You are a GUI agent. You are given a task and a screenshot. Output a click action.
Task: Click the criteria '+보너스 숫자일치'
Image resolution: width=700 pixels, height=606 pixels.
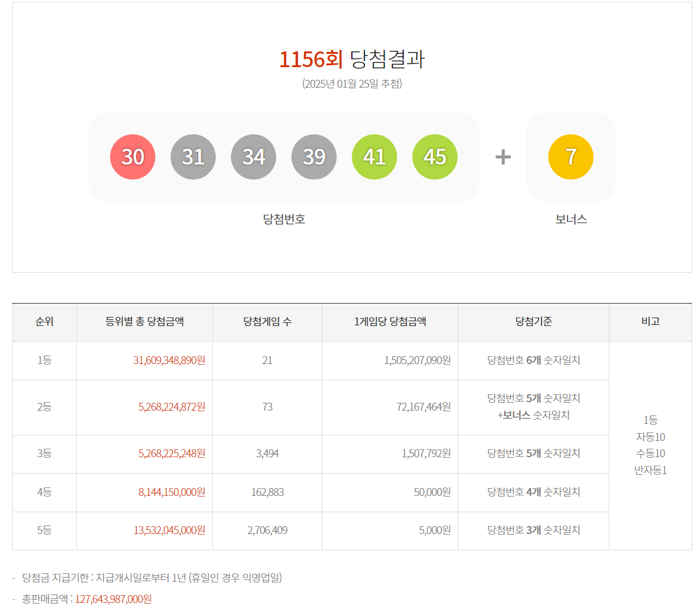pyautogui.click(x=534, y=415)
